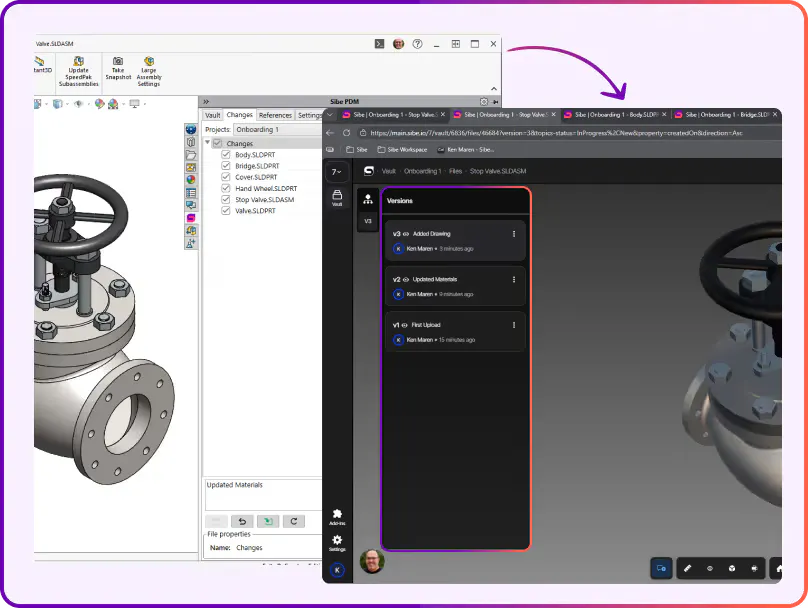
Task: Click the refresh button below comment box
Action: (294, 521)
